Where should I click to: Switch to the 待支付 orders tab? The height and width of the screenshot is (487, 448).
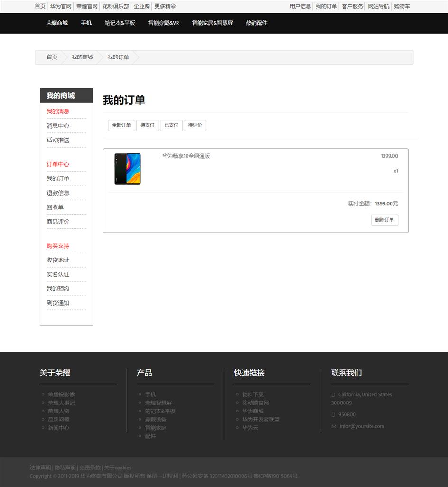(148, 125)
